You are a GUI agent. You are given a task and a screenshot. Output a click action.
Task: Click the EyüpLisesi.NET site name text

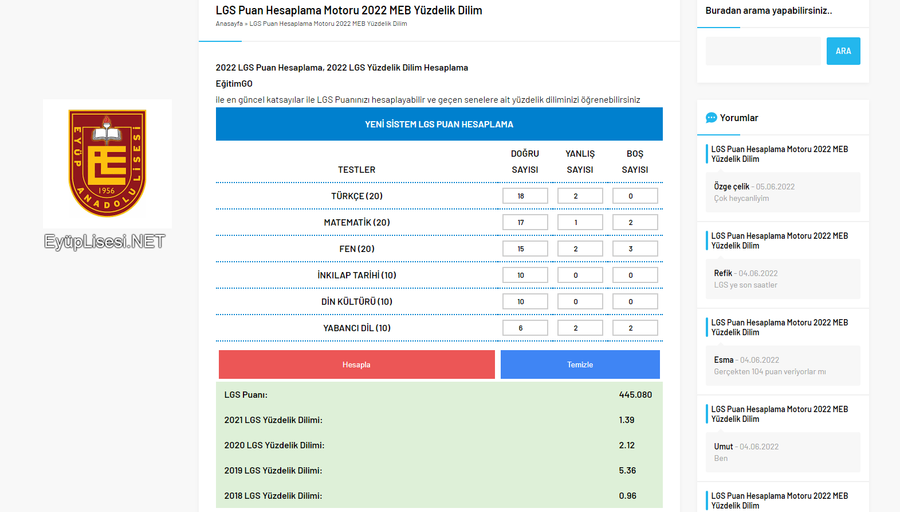coord(104,242)
